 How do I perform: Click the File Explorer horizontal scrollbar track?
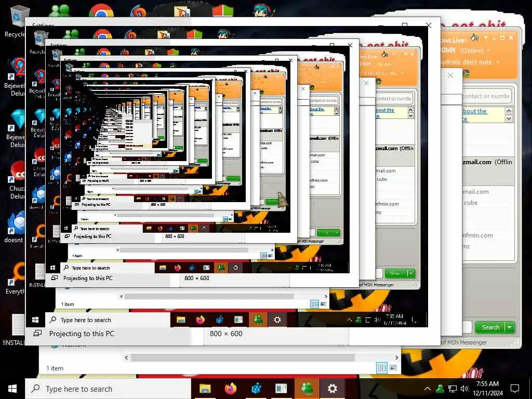coord(243,357)
